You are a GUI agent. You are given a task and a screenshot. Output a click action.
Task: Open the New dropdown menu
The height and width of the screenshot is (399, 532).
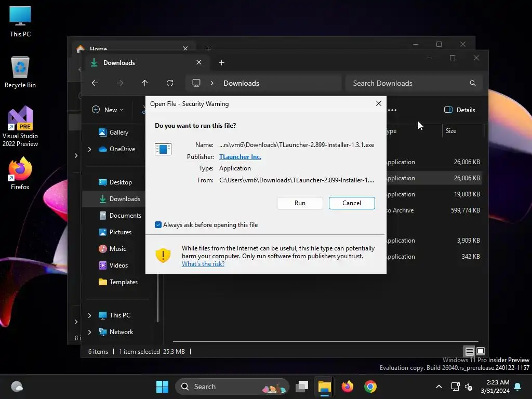pos(108,110)
